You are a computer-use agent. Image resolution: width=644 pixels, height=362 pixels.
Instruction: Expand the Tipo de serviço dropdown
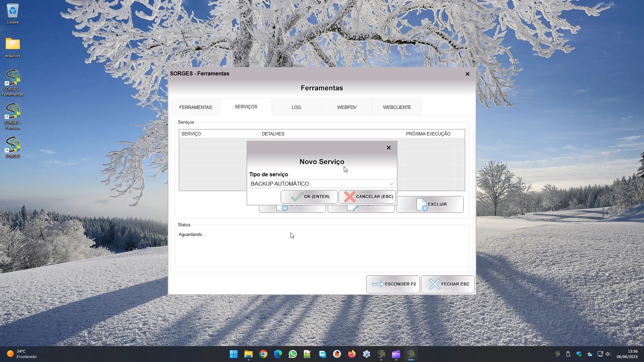click(x=391, y=184)
